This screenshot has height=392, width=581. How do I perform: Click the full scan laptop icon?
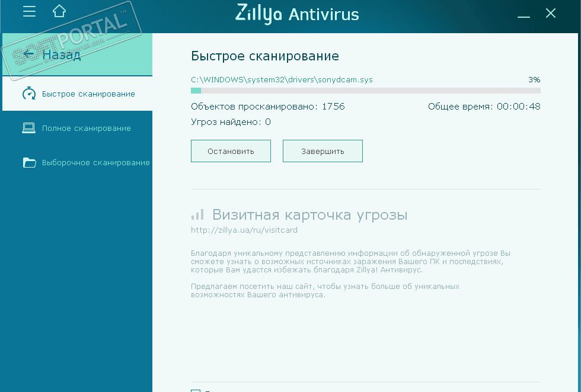[29, 128]
